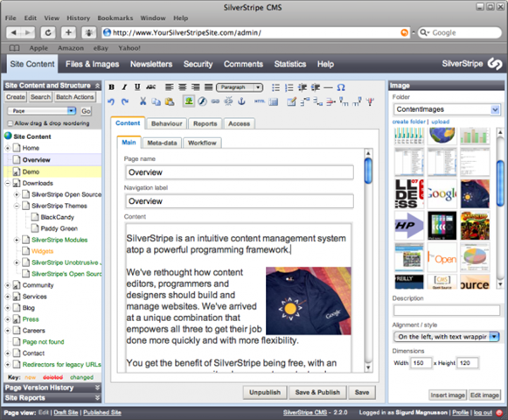Insert a table

tap(274, 101)
